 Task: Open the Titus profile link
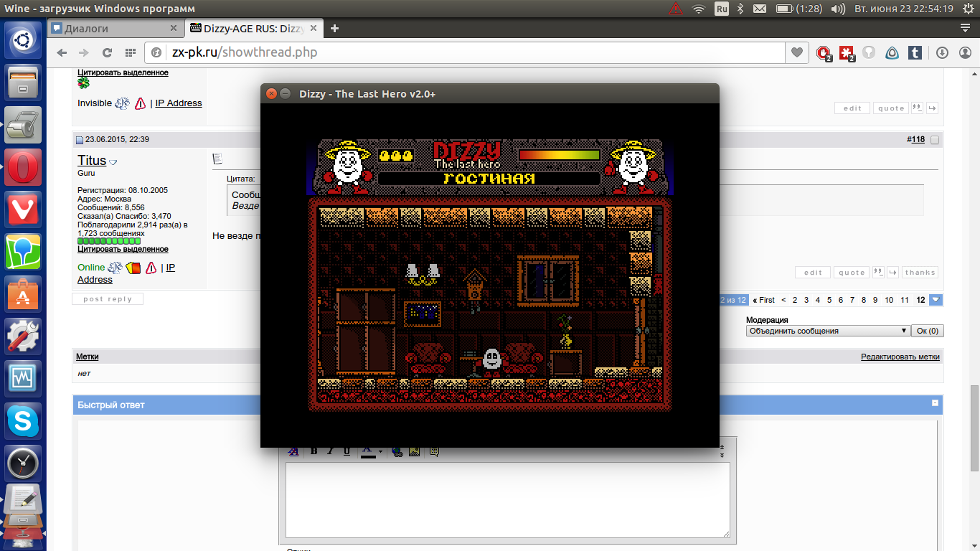92,161
